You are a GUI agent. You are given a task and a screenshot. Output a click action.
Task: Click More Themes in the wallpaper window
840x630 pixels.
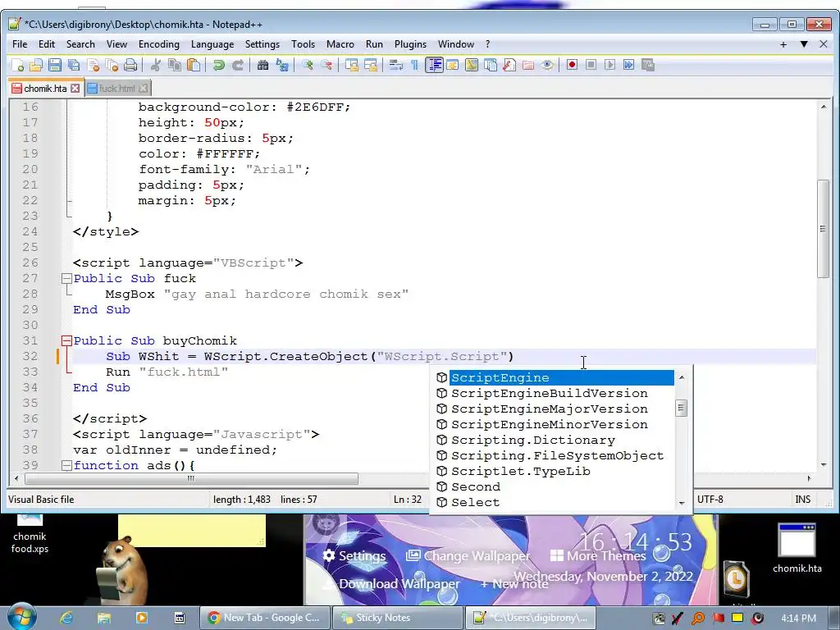click(x=598, y=555)
